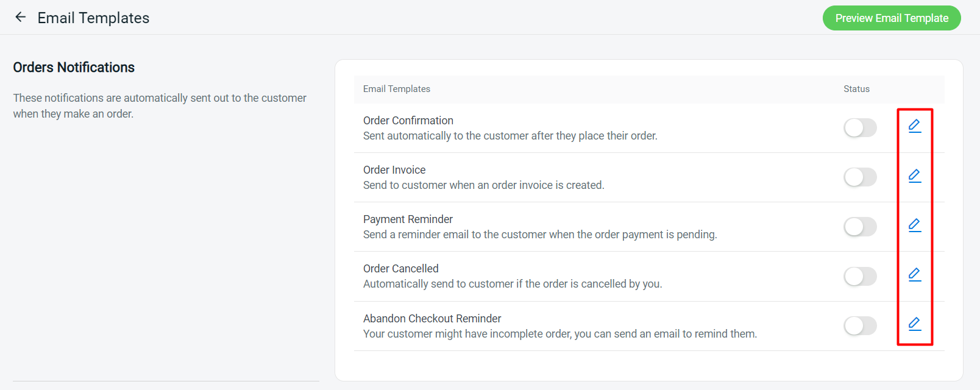The height and width of the screenshot is (390, 980).
Task: Activate the Abandon Checkout Reminder toggle
Action: point(860,325)
